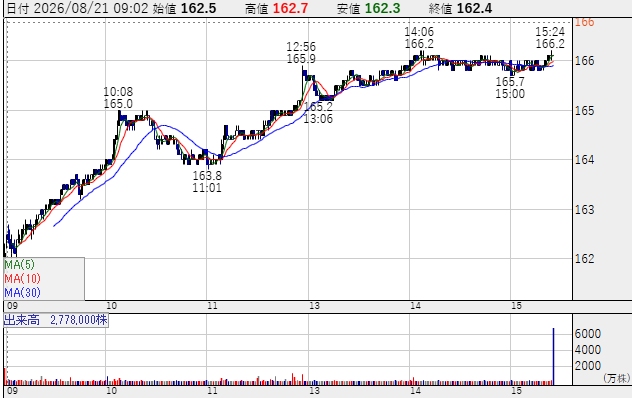Click the 安値 162.3 low value
This screenshot has width=632, height=398.
(369, 8)
